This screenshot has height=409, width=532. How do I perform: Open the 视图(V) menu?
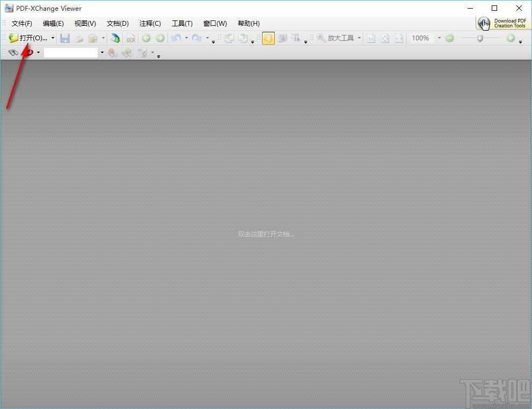click(x=85, y=24)
